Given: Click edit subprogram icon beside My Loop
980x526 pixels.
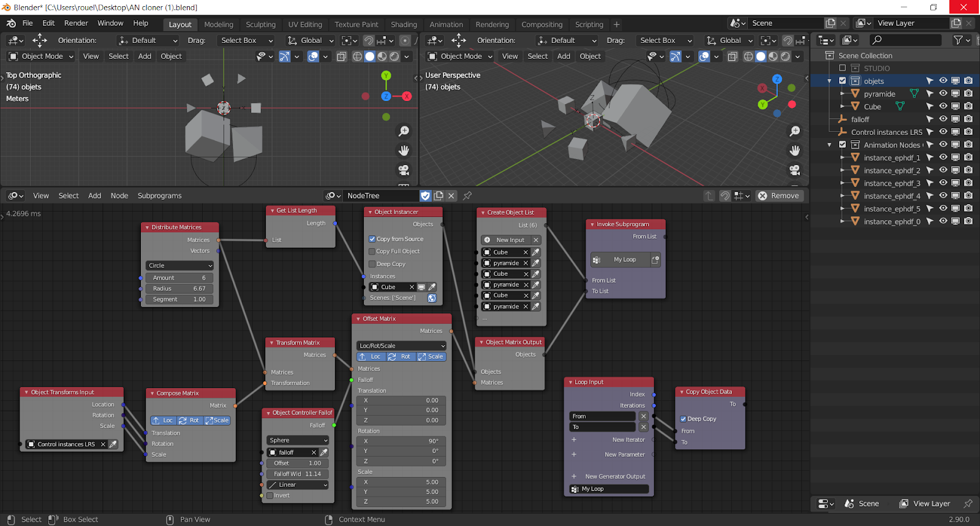Looking at the screenshot, I should tap(655, 260).
